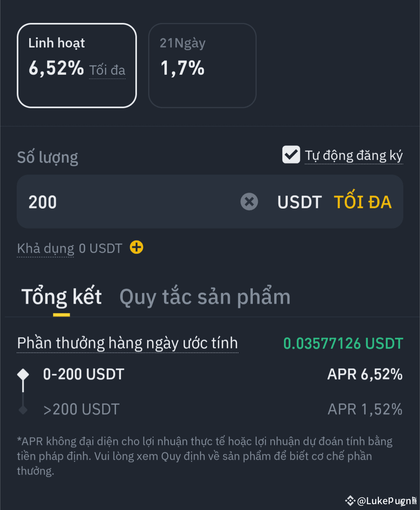Click the Tự động đăng ký label link
Image resolution: width=420 pixels, height=510 pixels.
353,155
